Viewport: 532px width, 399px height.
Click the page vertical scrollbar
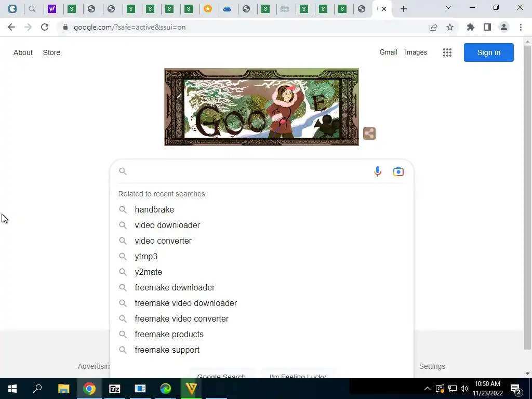point(527,197)
